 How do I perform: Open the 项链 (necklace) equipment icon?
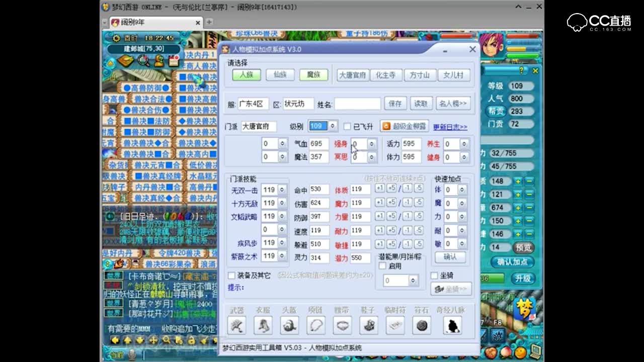coord(316,324)
